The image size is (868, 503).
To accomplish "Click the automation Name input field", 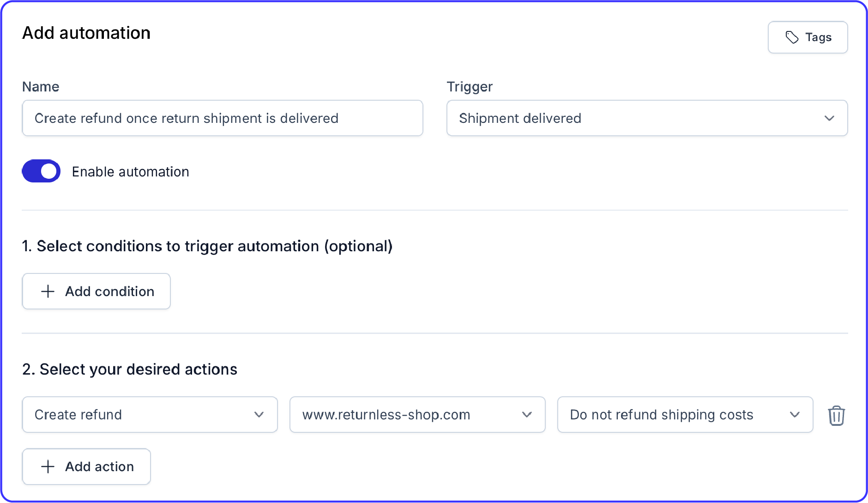I will pos(223,118).
